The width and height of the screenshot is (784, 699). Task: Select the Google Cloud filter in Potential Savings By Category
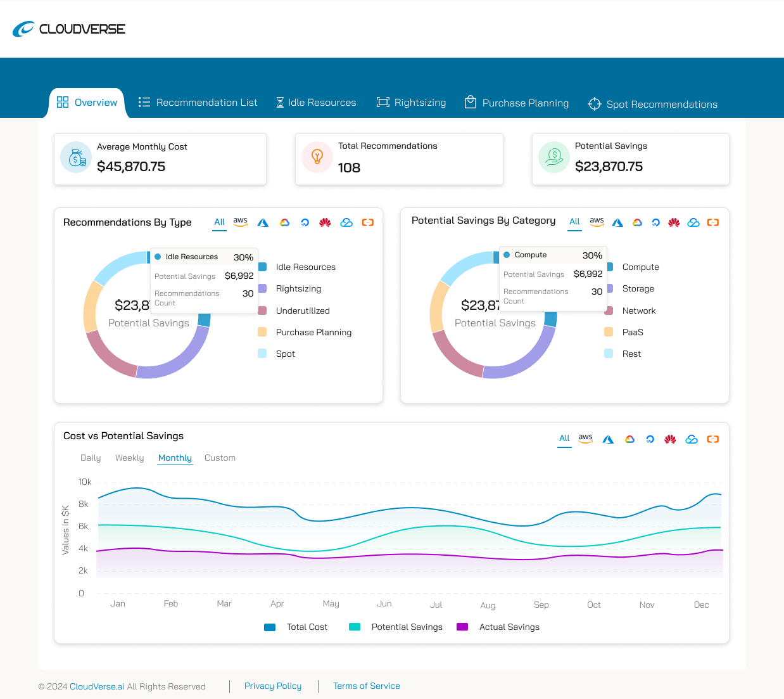point(636,222)
